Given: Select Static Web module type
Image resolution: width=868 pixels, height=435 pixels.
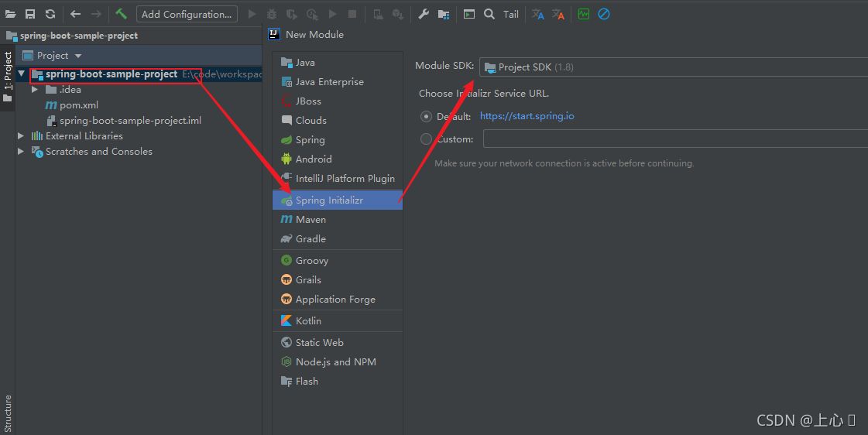Looking at the screenshot, I should (338, 343).
